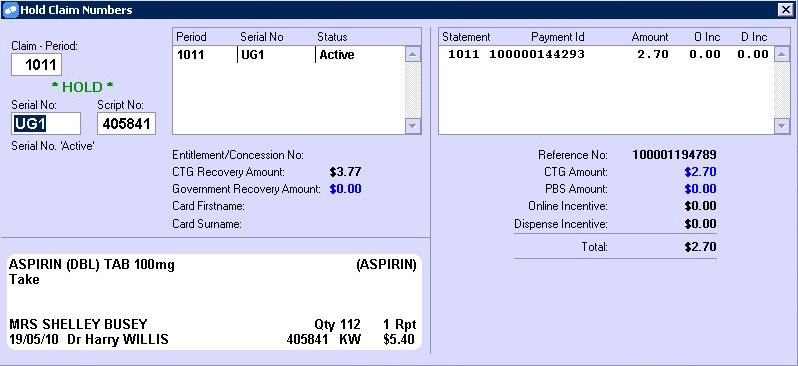Click the Serial No column header
This screenshot has height=366, width=798.
[x=262, y=37]
